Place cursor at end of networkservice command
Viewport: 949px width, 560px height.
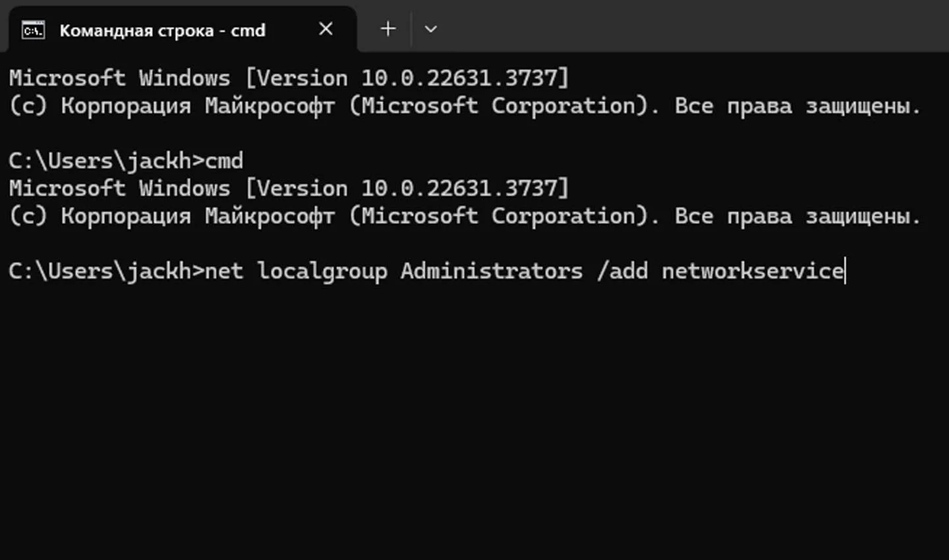(x=845, y=271)
